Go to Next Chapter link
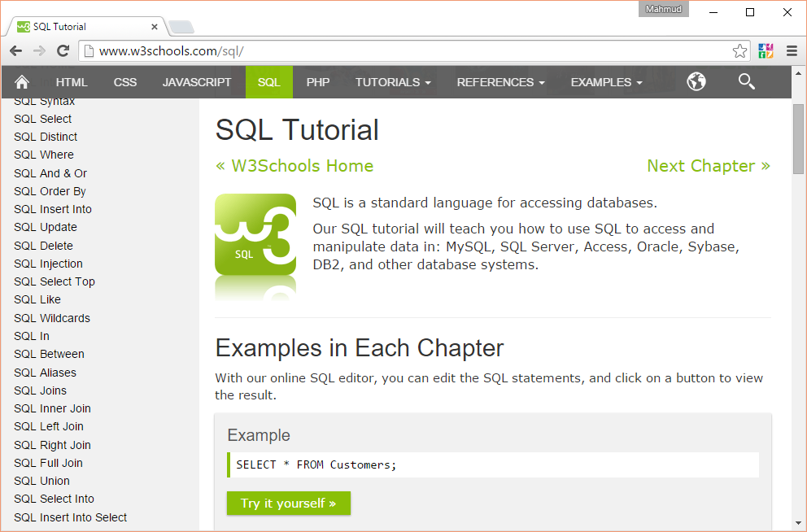This screenshot has height=532, width=807. click(709, 166)
